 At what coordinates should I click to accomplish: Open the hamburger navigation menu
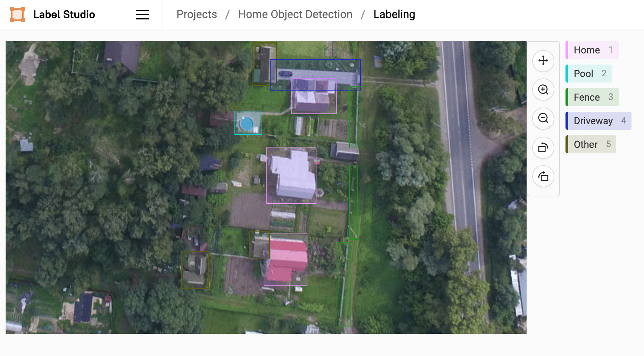[142, 15]
